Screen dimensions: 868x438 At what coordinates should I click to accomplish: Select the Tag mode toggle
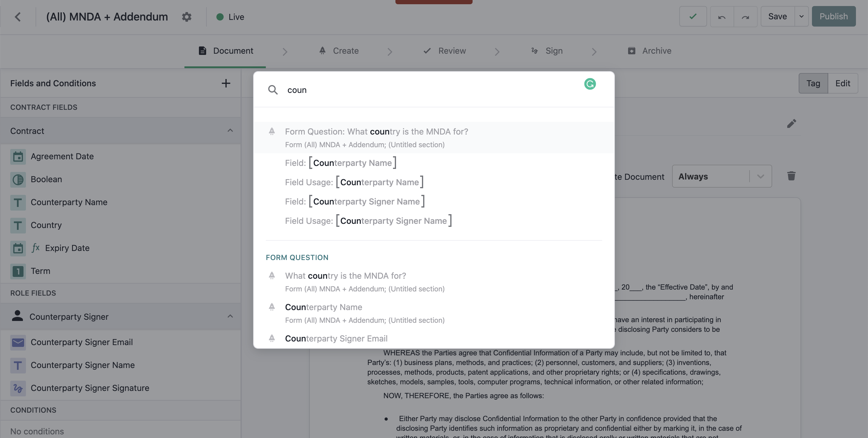click(813, 83)
